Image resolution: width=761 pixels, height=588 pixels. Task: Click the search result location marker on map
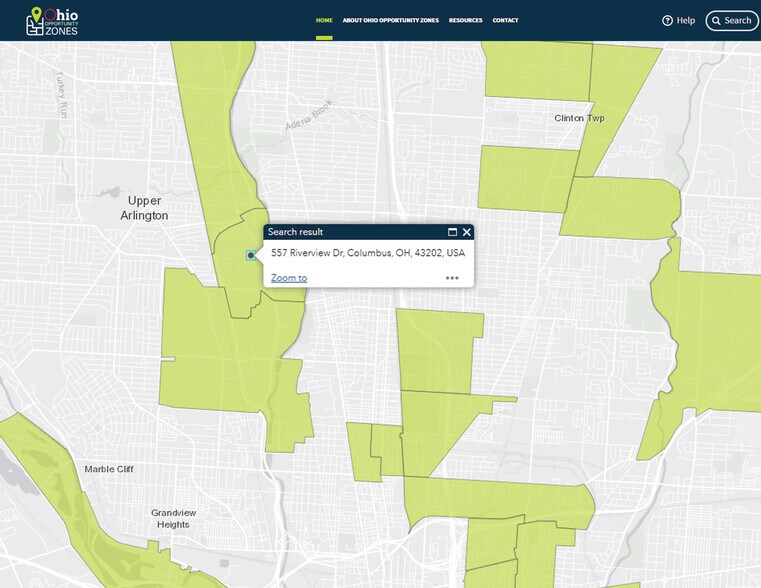click(x=251, y=255)
